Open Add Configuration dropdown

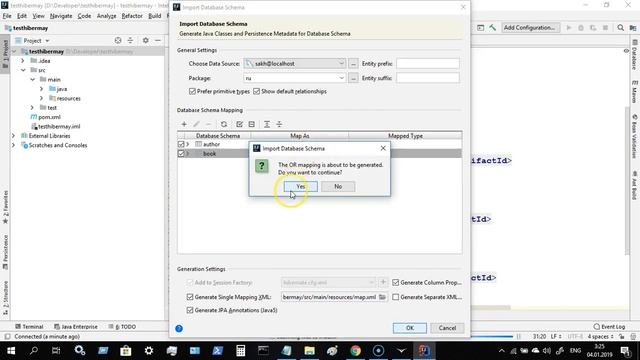point(530,28)
